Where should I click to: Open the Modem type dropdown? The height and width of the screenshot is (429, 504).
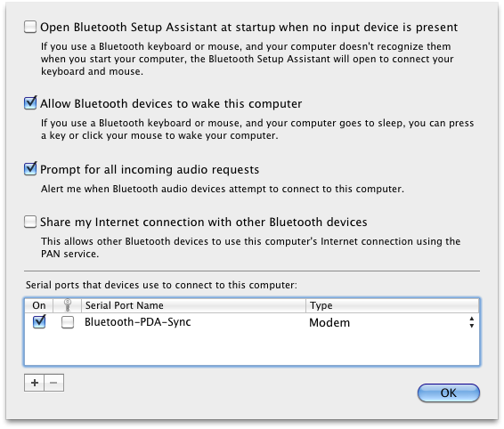[392, 322]
